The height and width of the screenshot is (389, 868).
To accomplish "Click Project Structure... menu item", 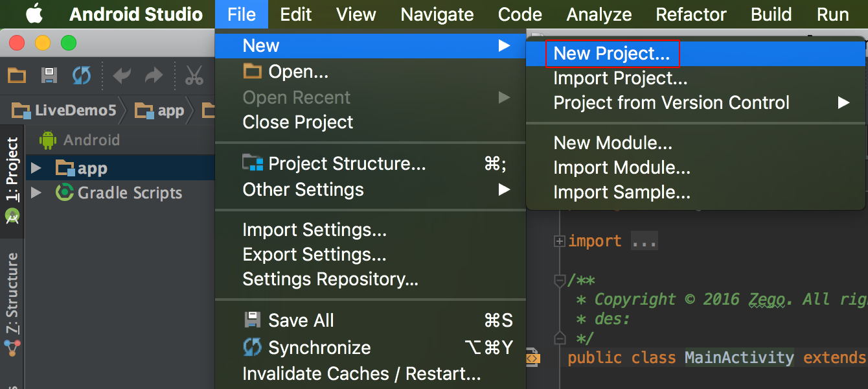I will point(347,164).
